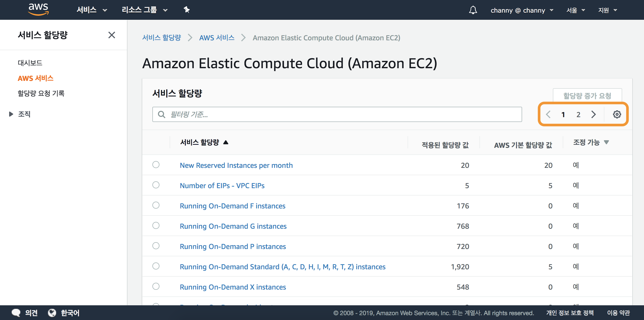Image resolution: width=644 pixels, height=320 pixels.
Task: Click 할당량 증가 요청 button
Action: click(x=587, y=96)
